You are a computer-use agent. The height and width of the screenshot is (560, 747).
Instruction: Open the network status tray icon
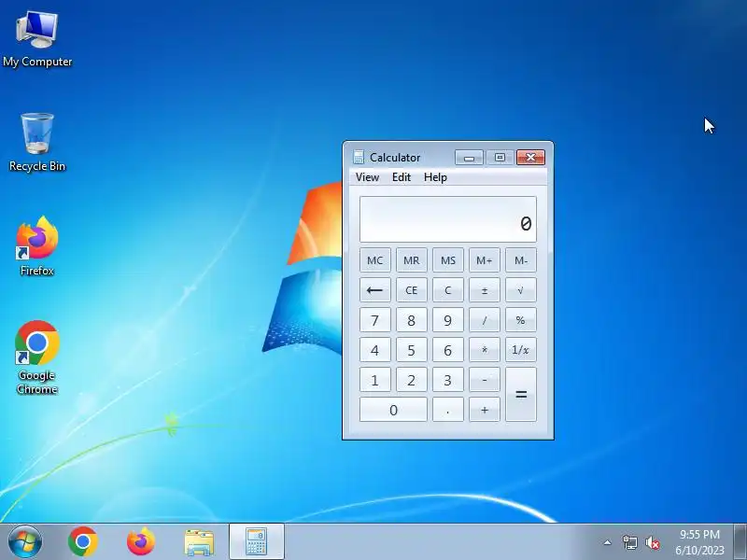(x=629, y=542)
